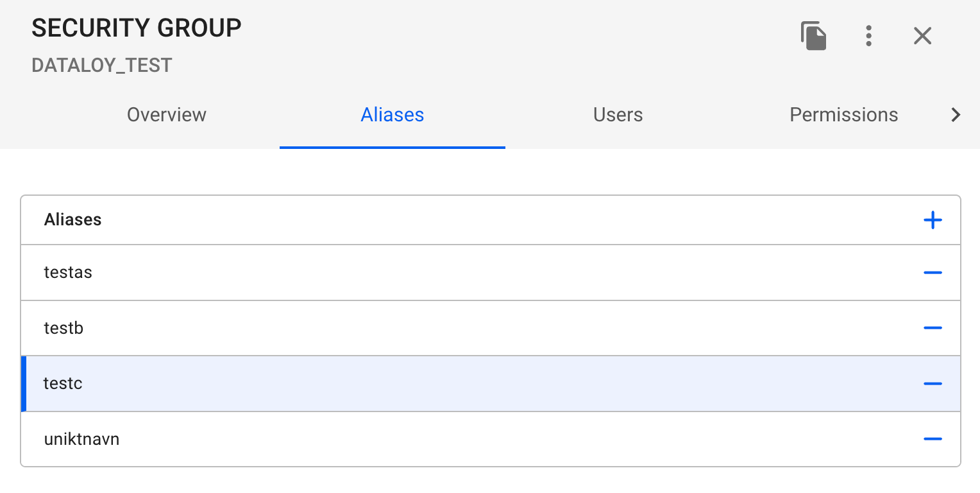Viewport: 980px width, 493px height.
Task: Click the SECURITY GROUP title
Action: (x=137, y=28)
